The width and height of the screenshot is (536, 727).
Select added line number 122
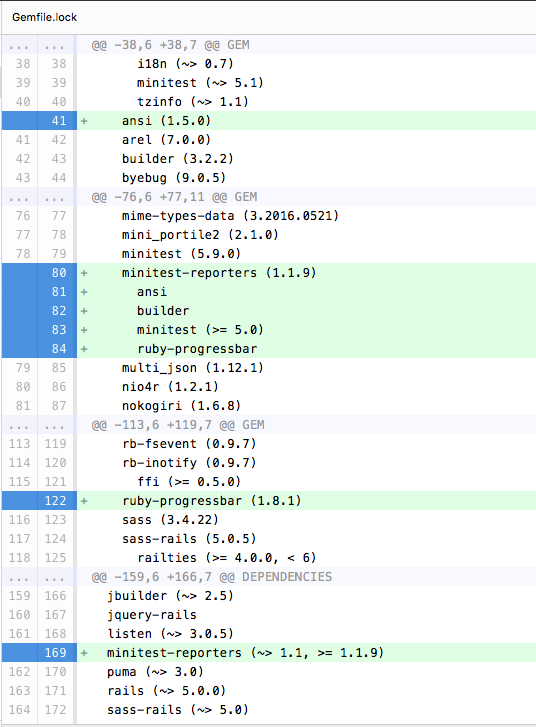[55, 501]
